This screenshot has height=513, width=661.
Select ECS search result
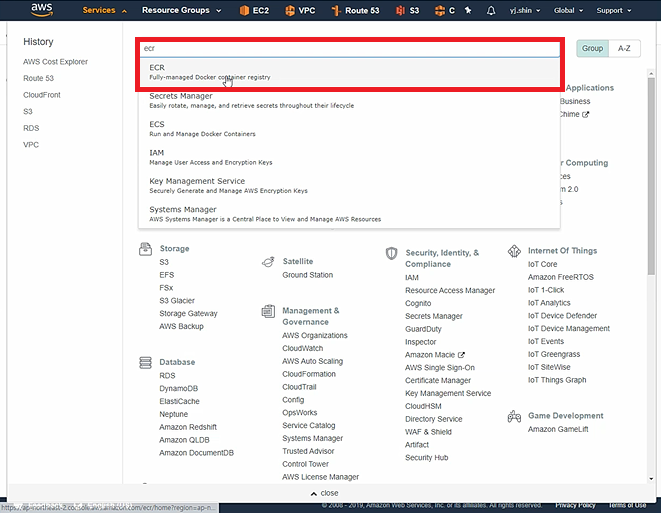pyautogui.click(x=349, y=129)
